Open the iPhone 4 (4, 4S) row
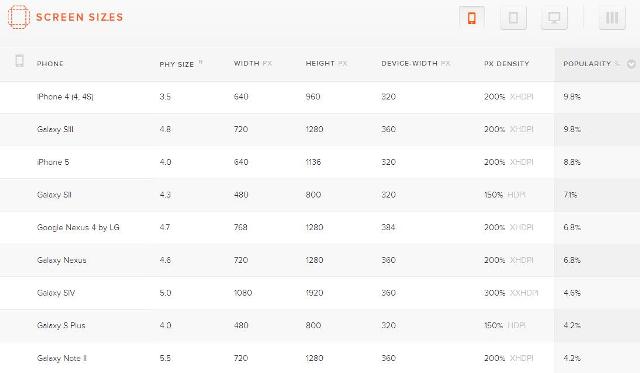This screenshot has height=373, width=640. tap(320, 97)
